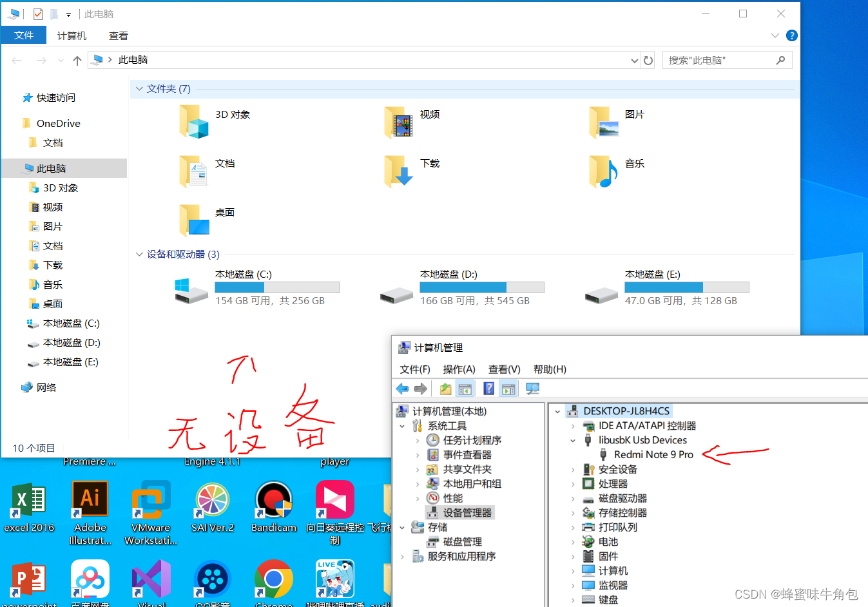Image resolution: width=868 pixels, height=607 pixels.
Task: Collapse the DESKTOP-JL8H4CS root node
Action: click(557, 411)
